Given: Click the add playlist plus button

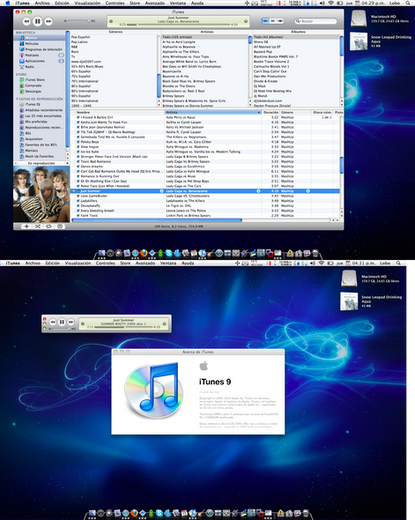Looking at the screenshot, I should (26, 226).
